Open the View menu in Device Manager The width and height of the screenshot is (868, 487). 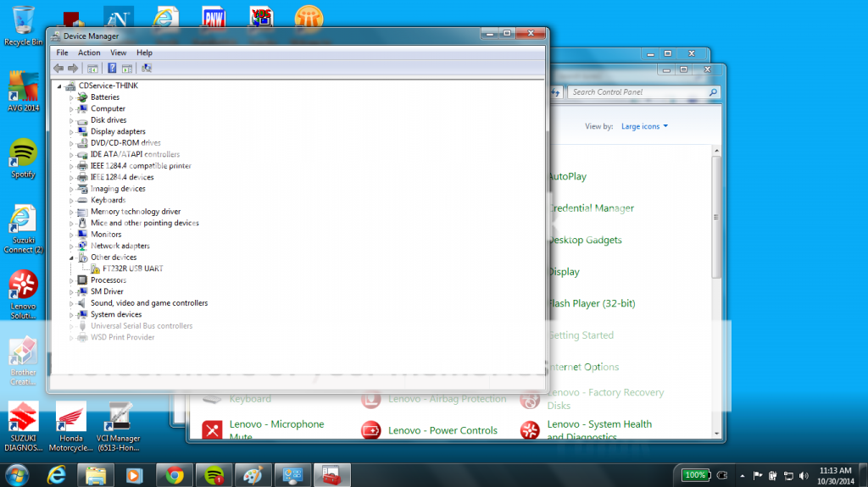pos(118,53)
